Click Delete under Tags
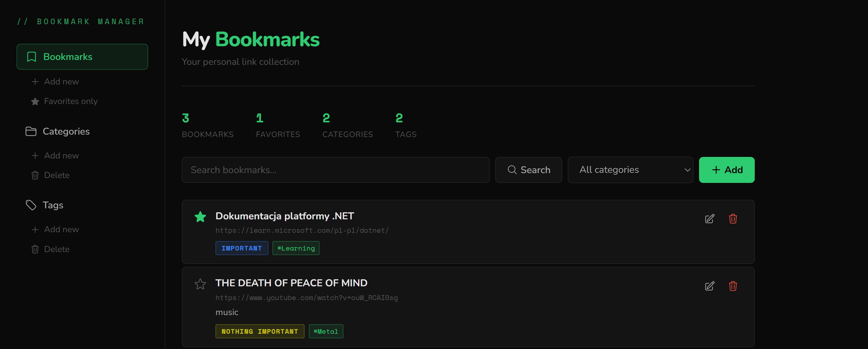868x349 pixels. (x=50, y=249)
